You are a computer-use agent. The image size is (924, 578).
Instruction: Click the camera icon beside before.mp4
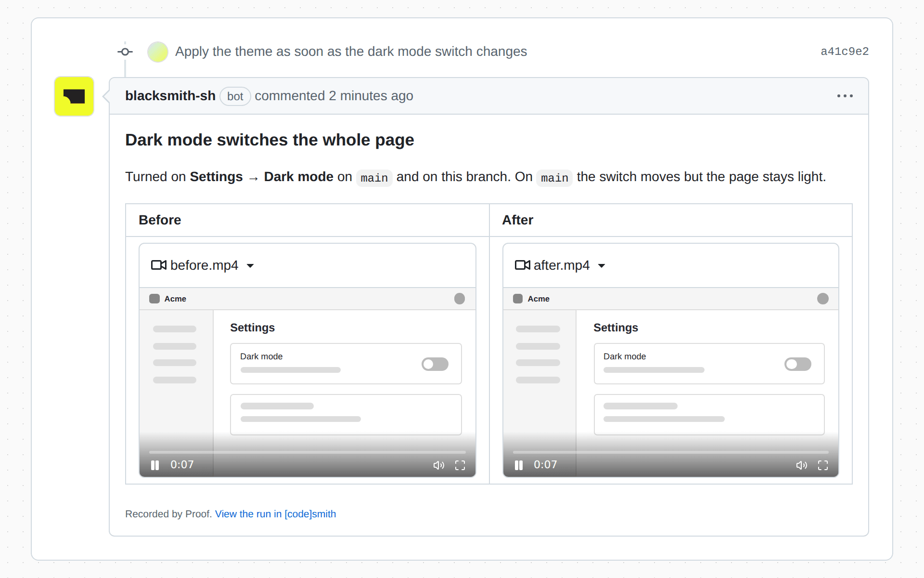tap(158, 265)
